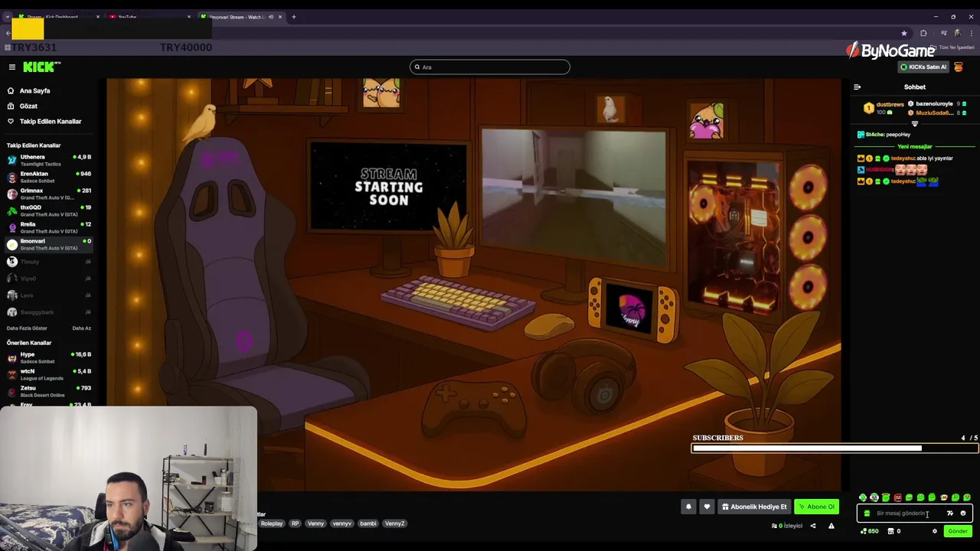Click the VennyZ tag
The width and height of the screenshot is (980, 551).
click(394, 523)
